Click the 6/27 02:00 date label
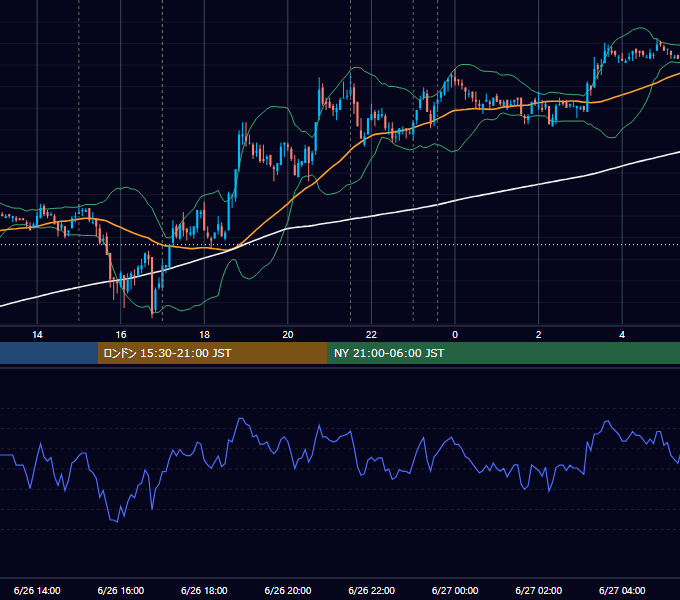The height and width of the screenshot is (600, 680). click(x=539, y=590)
